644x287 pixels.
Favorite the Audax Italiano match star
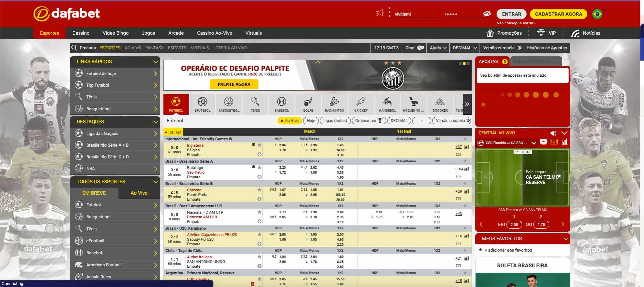tap(259, 257)
